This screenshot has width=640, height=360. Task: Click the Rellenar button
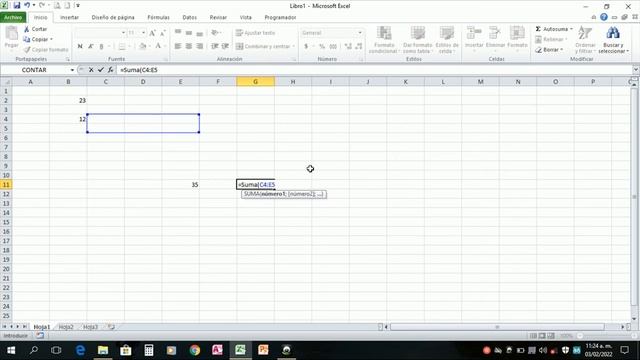[x=551, y=39]
